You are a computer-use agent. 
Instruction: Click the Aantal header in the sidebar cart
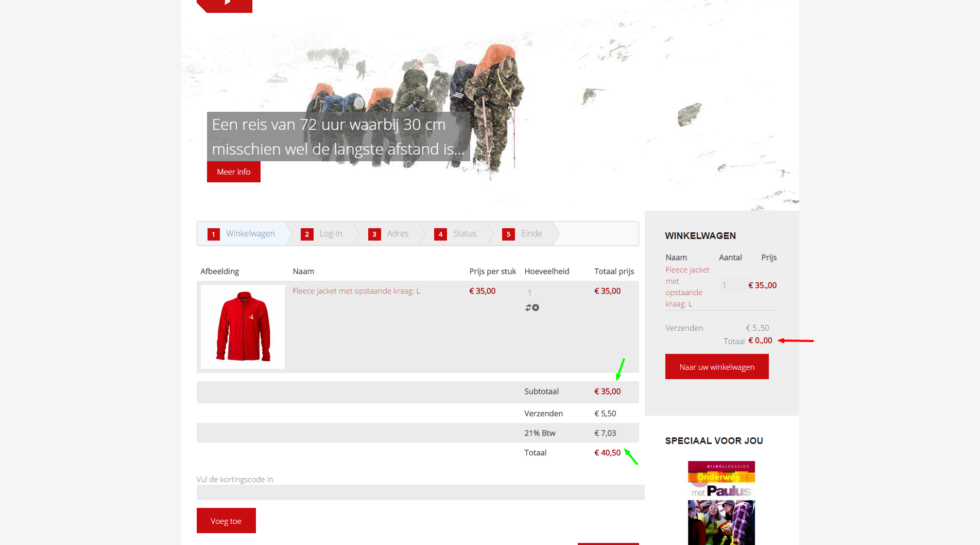[x=730, y=258]
